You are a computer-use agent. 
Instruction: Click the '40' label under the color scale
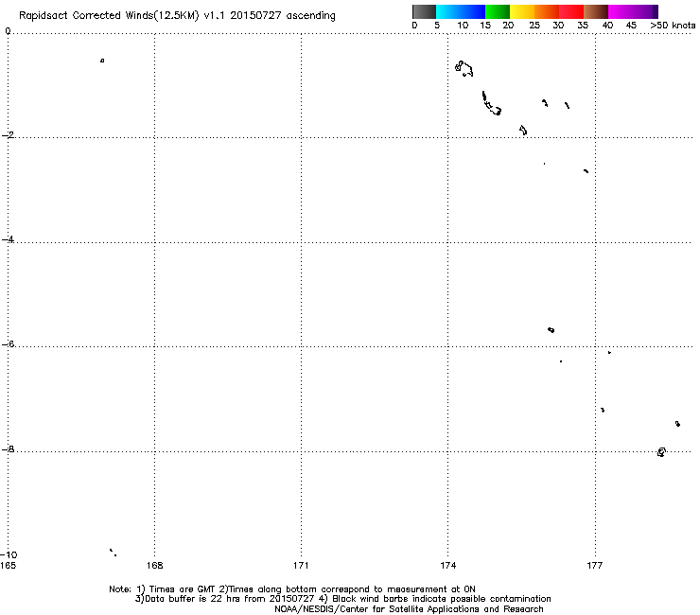(607, 26)
